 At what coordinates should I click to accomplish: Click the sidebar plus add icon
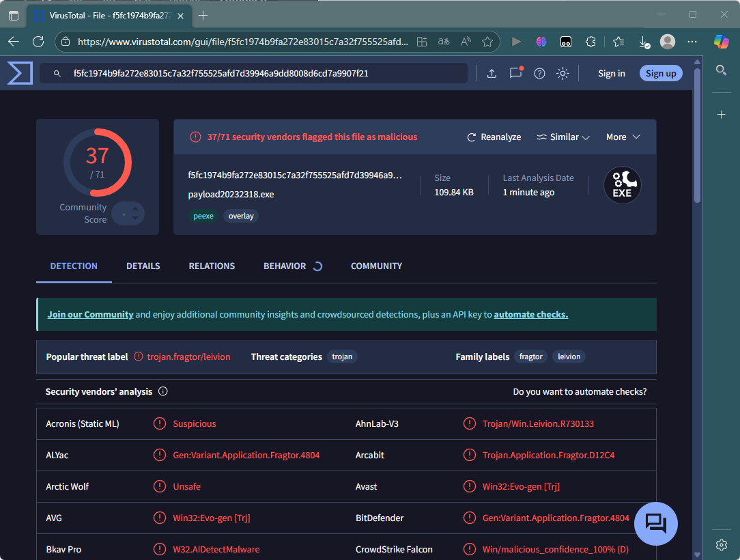pyautogui.click(x=721, y=114)
